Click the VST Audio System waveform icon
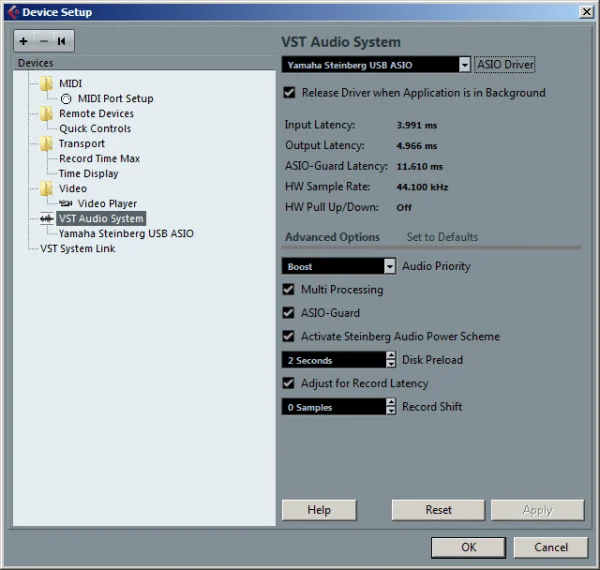This screenshot has width=600, height=570. pyautogui.click(x=47, y=218)
